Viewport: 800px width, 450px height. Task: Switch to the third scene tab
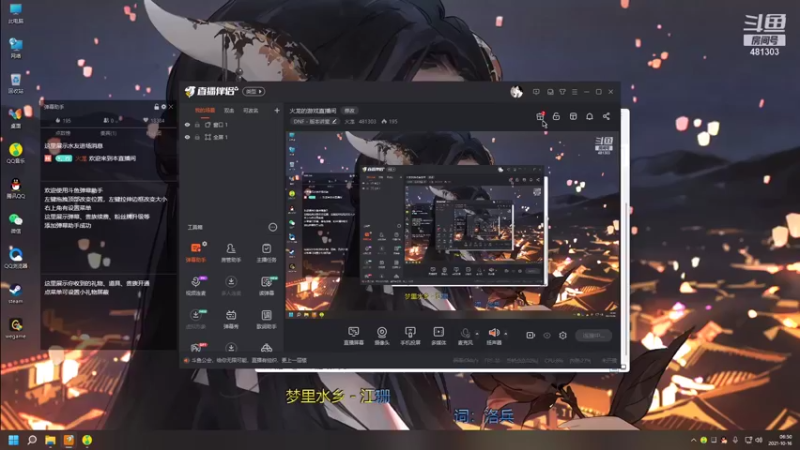coord(251,110)
